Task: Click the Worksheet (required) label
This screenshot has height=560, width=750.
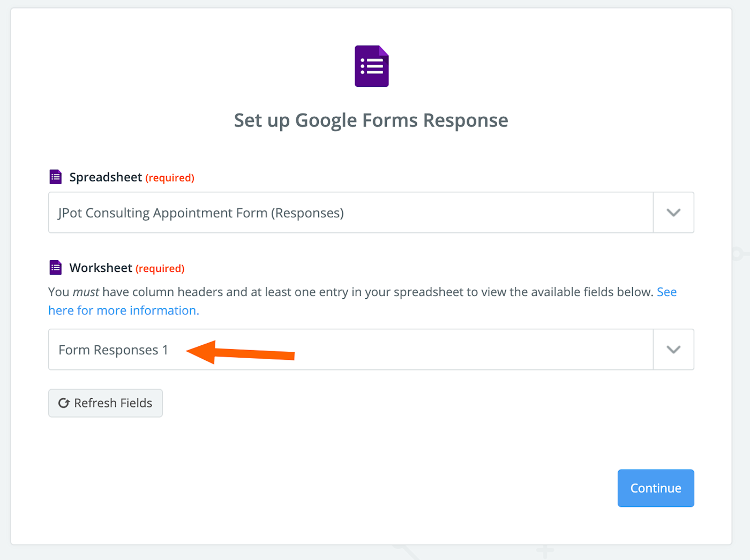Action: pos(127,268)
